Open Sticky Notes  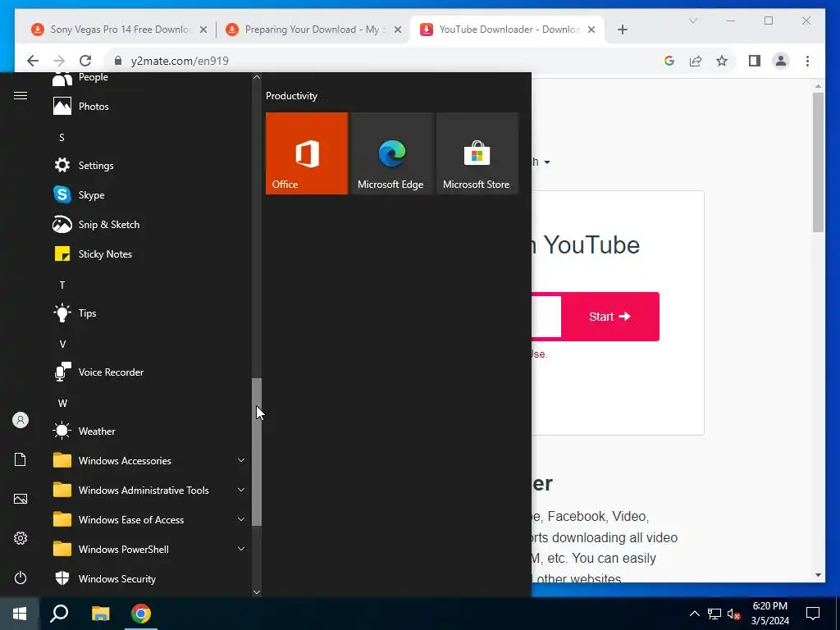149,253
